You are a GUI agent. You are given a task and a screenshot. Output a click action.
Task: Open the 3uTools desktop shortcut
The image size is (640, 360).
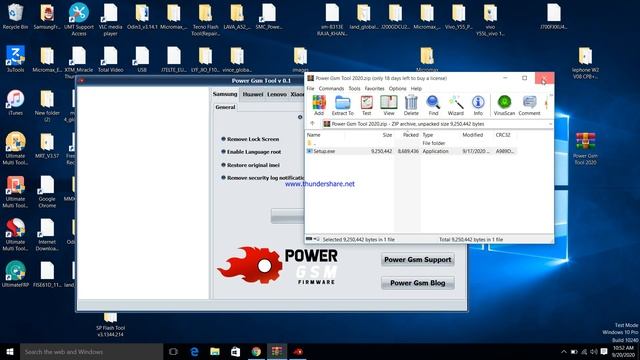click(x=15, y=59)
